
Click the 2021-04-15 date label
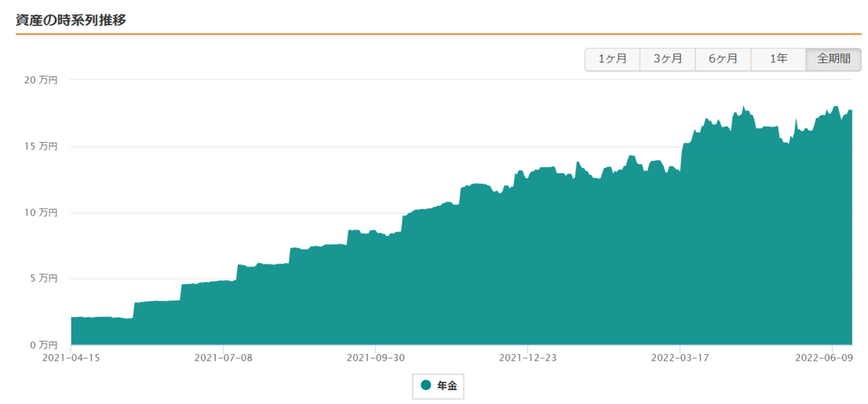pyautogui.click(x=71, y=358)
